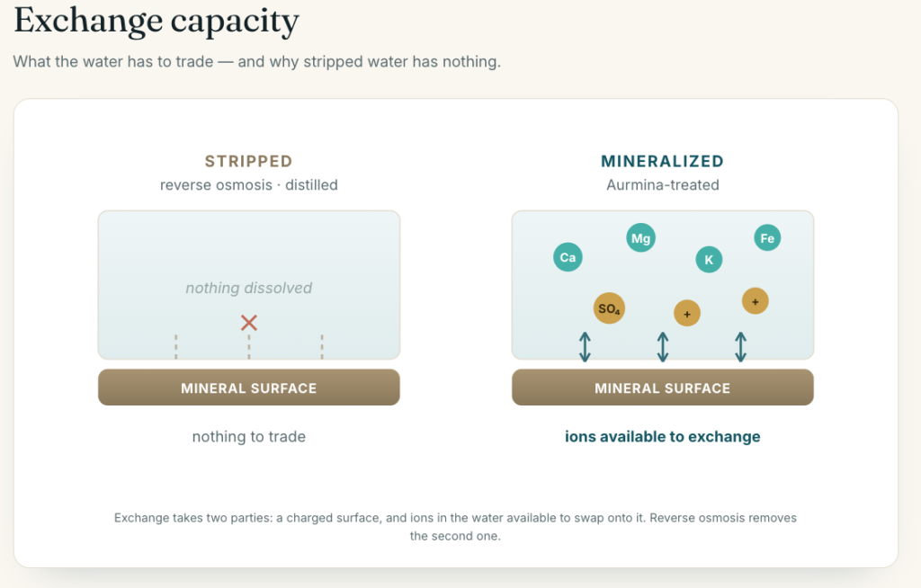Click the 'nothing to trade' caption

coord(249,436)
